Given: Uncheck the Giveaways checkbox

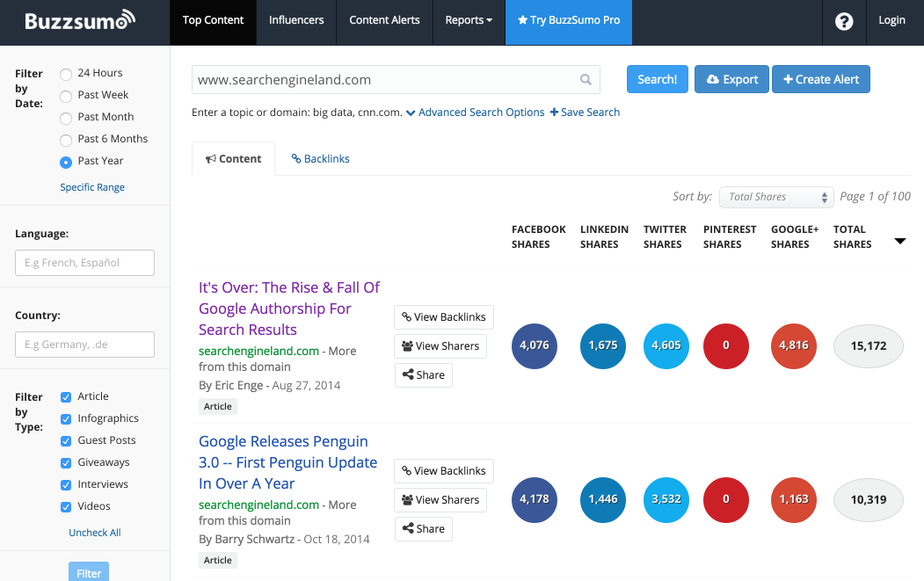Looking at the screenshot, I should click(66, 463).
